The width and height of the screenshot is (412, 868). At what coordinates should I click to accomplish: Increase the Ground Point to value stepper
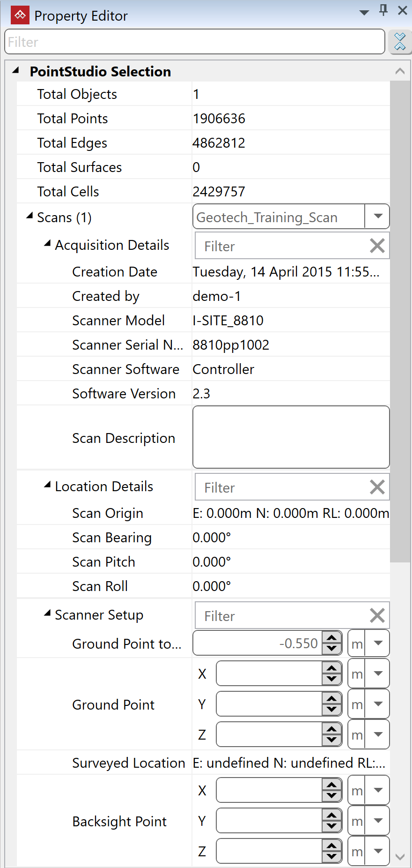pos(332,638)
